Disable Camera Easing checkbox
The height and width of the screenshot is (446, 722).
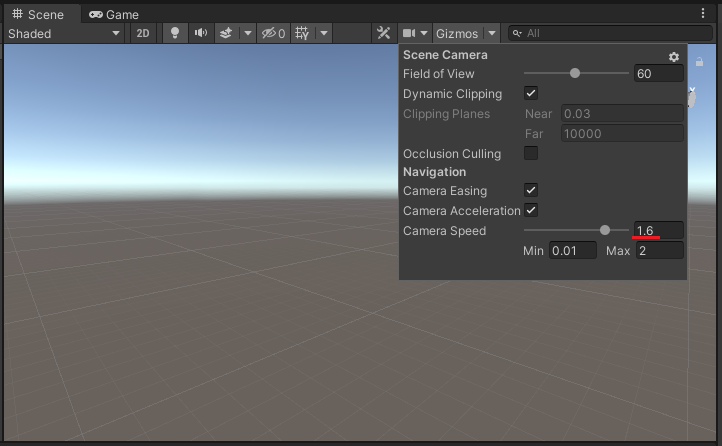[531, 190]
